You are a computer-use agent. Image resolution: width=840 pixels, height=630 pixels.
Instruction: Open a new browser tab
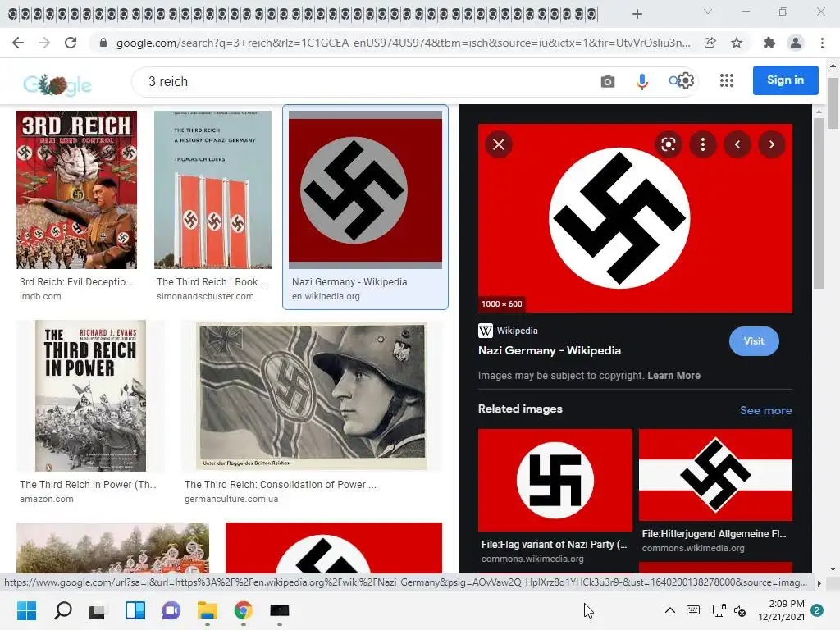pyautogui.click(x=637, y=14)
